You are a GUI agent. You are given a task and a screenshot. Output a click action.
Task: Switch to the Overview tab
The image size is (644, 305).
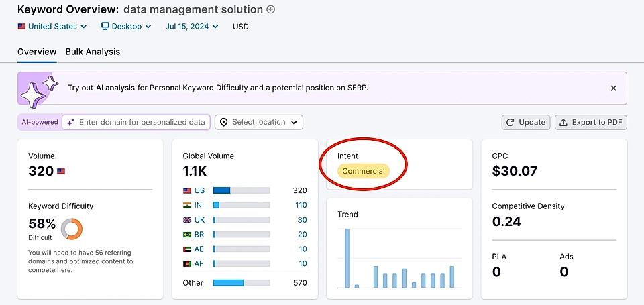pos(37,52)
